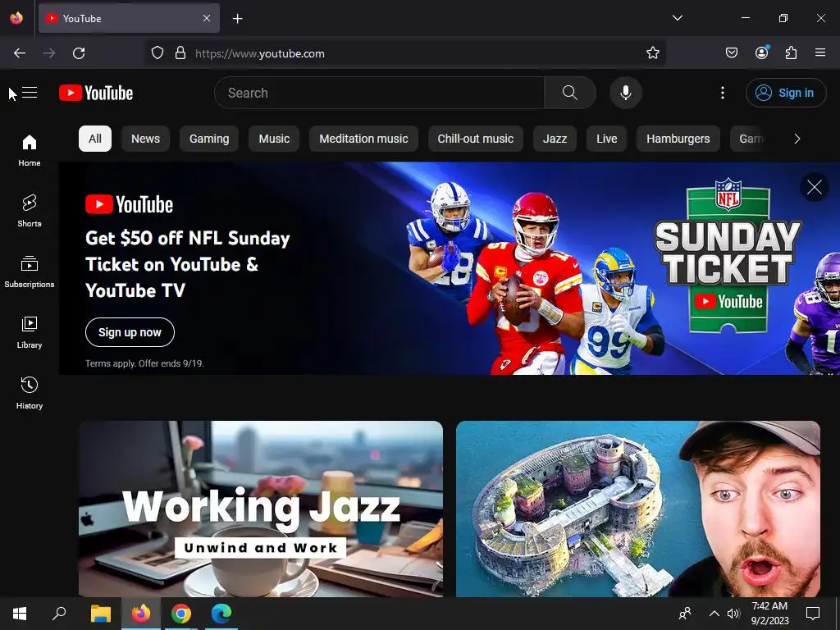Image resolution: width=840 pixels, height=630 pixels.
Task: Open a new browser tab
Action: pos(237,19)
